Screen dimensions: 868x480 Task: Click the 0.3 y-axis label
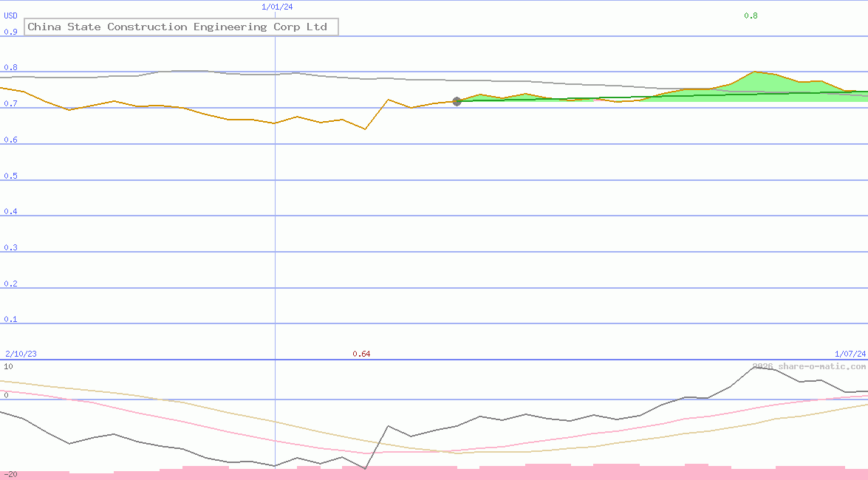10,247
